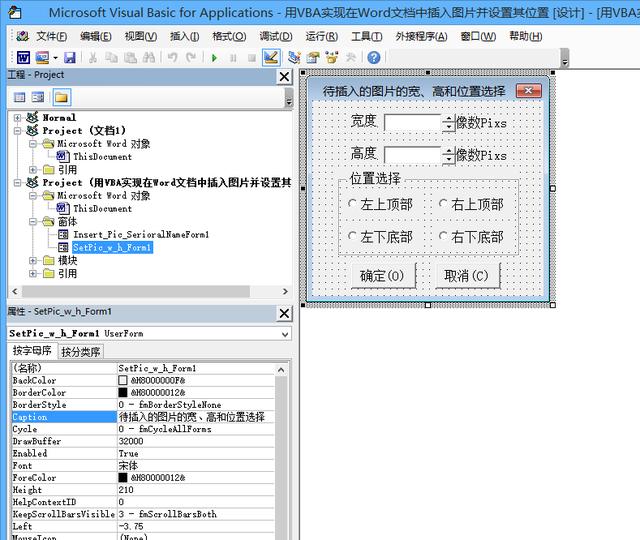Click the Project tree scroll right arrow
640x540 pixels.
285,291
